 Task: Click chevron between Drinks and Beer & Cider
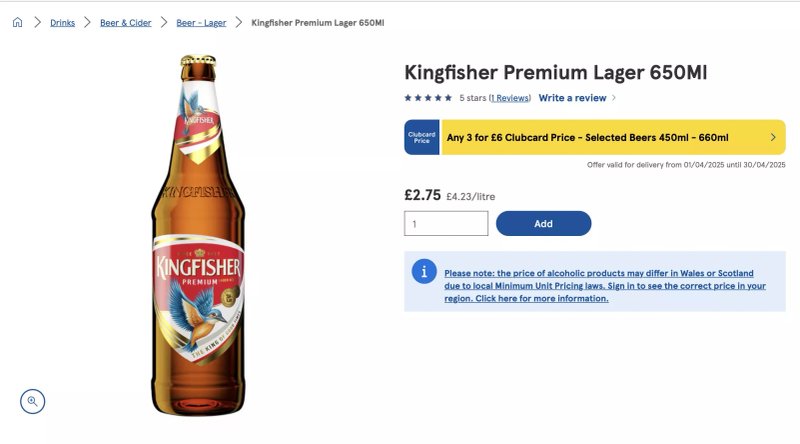(x=87, y=22)
